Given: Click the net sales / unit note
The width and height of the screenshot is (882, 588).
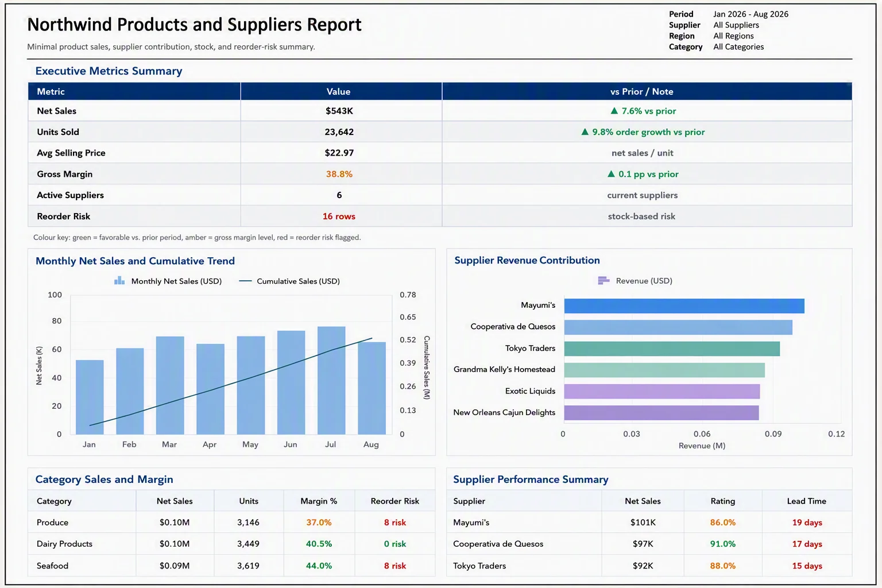Looking at the screenshot, I should (x=642, y=153).
